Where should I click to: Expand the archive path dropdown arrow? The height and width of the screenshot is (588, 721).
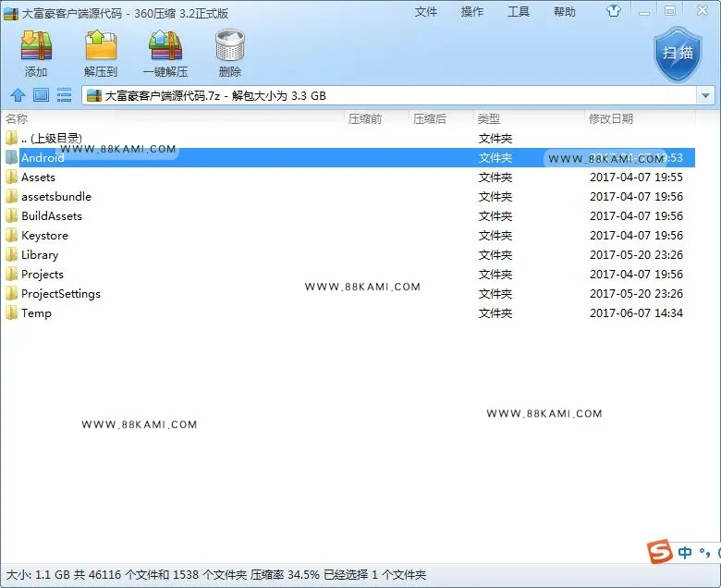(x=705, y=96)
